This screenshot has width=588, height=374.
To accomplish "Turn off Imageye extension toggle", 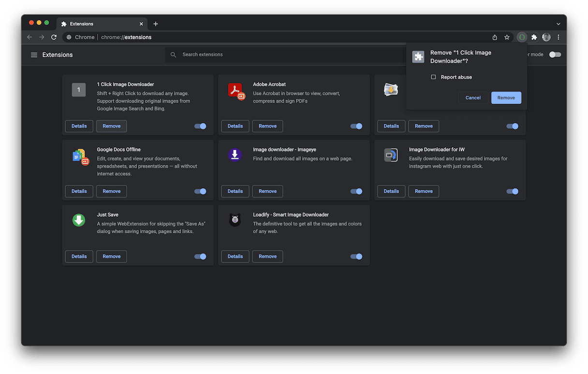I will 356,192.
